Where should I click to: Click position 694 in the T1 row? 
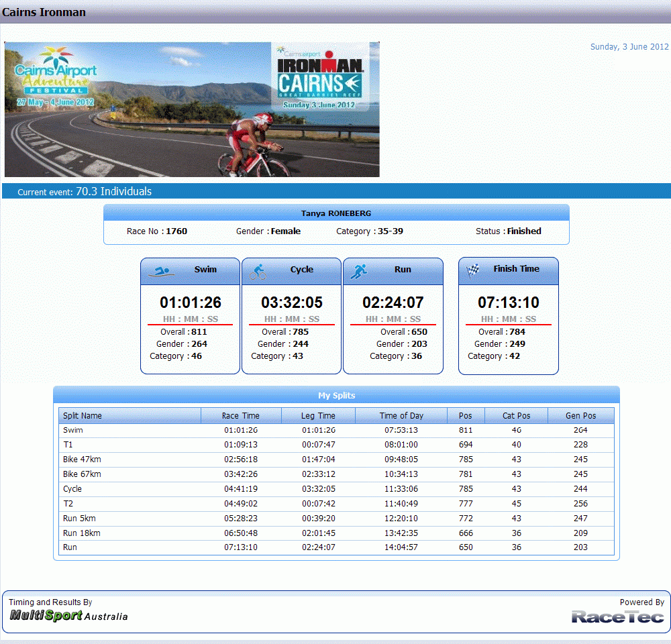pyautogui.click(x=466, y=445)
